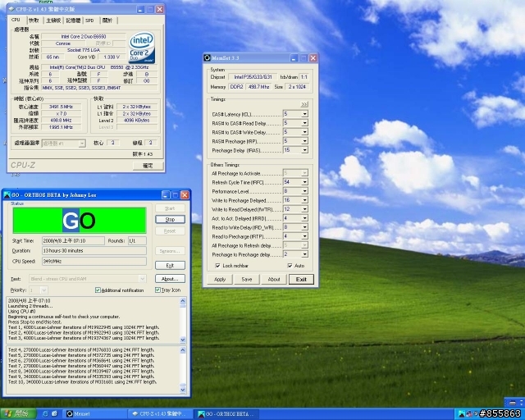The image size is (525, 420).
Task: Switch to ORTHOS BETA taskbar button
Action: 227,414
